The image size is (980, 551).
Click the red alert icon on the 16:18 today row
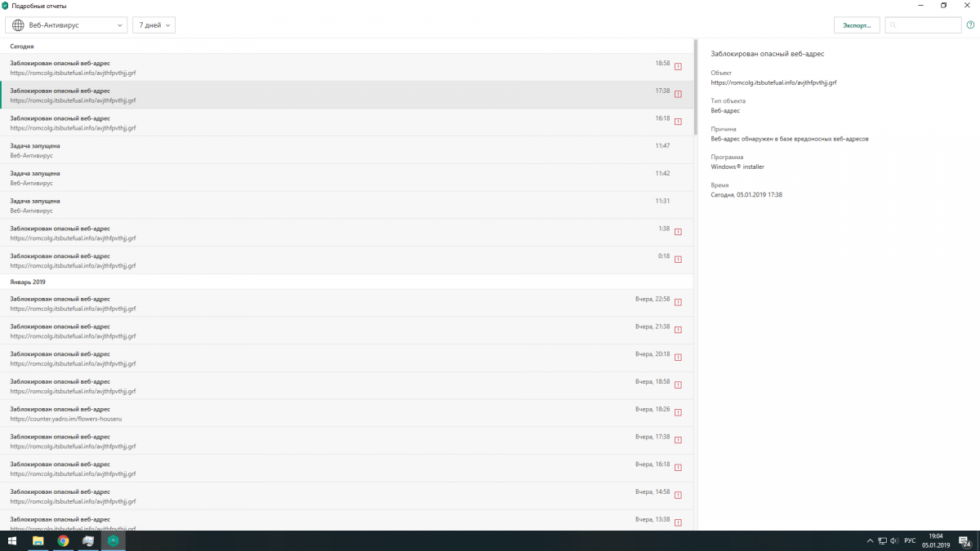(678, 122)
